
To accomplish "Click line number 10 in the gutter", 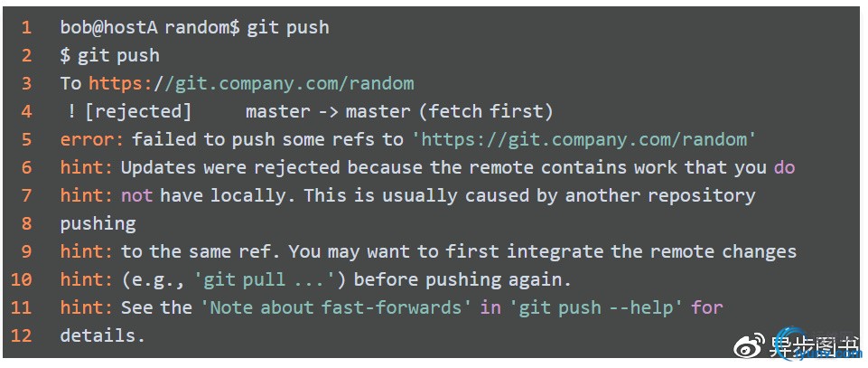I will pos(23,279).
